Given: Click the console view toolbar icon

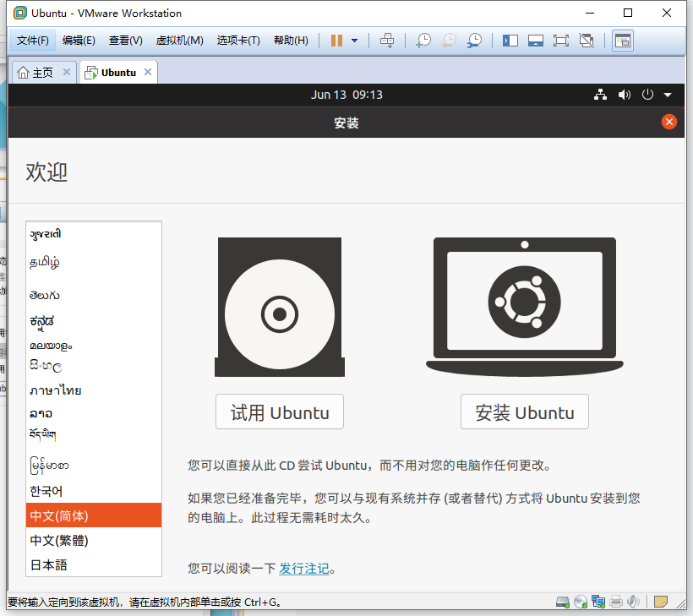Looking at the screenshot, I should pyautogui.click(x=622, y=41).
